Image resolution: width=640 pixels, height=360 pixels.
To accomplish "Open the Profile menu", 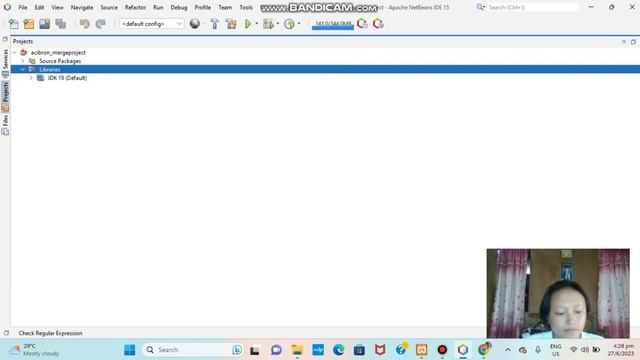I will 202,7.
